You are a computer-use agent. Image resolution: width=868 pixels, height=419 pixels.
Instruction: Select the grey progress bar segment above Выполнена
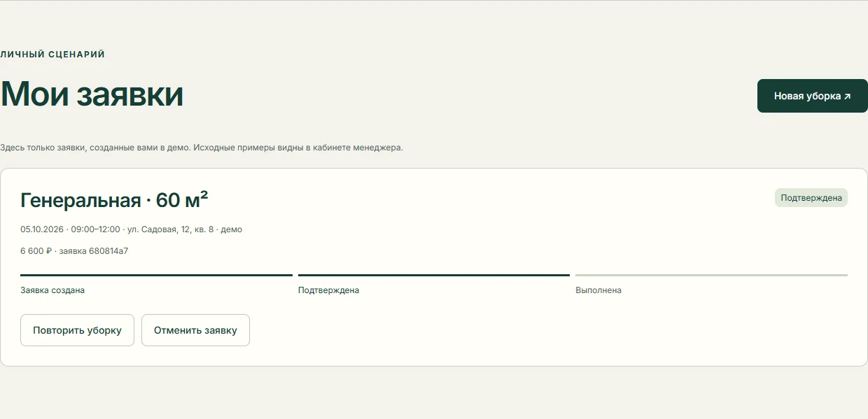711,275
